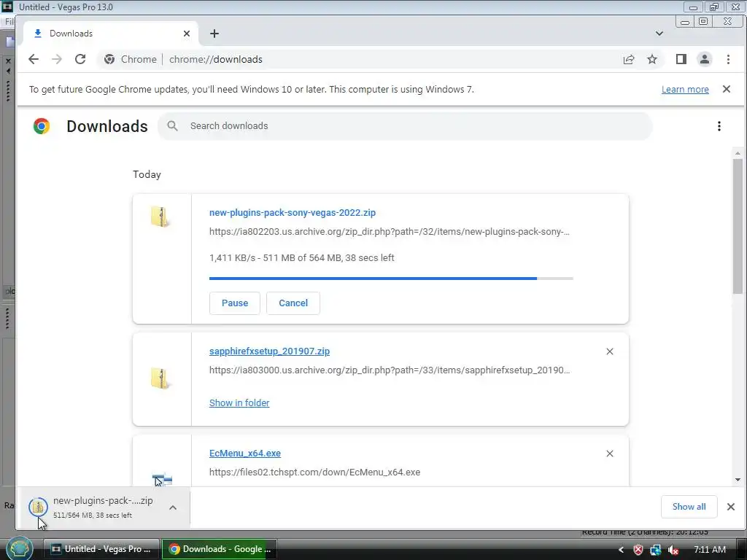This screenshot has height=560, width=747.
Task: Click Downloads - Google Chrome taskbar button
Action: click(x=219, y=549)
